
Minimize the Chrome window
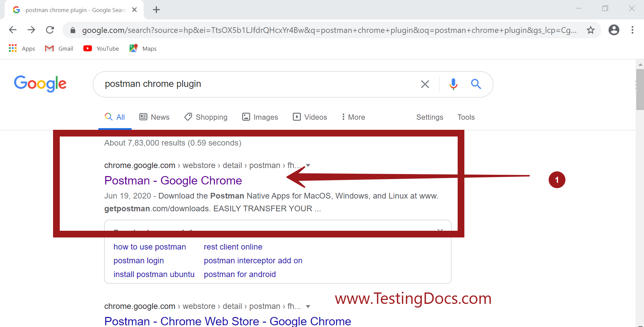(x=579, y=8)
